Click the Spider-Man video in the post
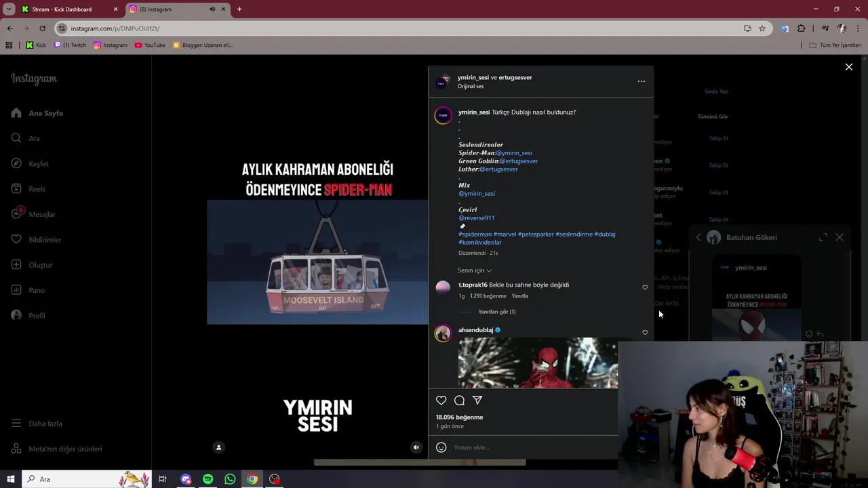 tap(317, 262)
